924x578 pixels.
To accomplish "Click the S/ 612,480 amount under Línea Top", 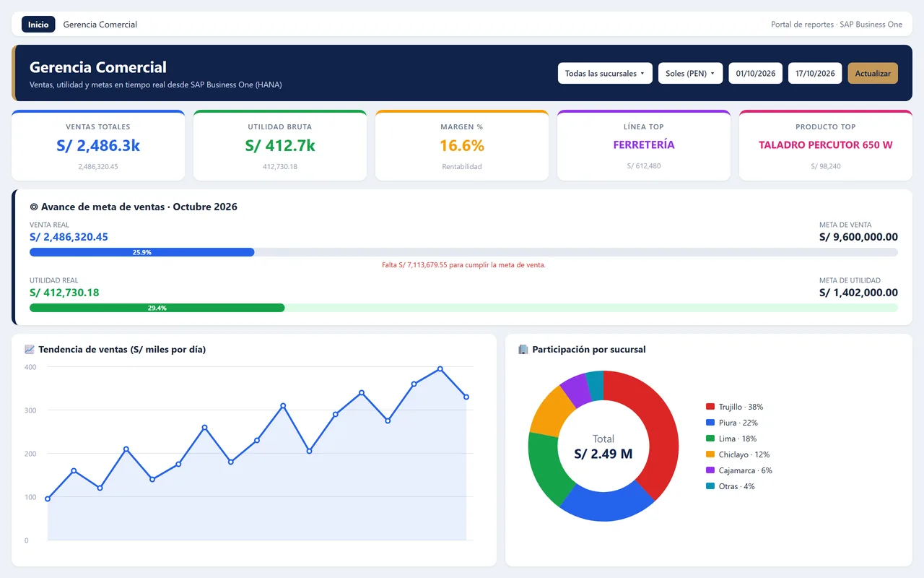I will [x=644, y=166].
